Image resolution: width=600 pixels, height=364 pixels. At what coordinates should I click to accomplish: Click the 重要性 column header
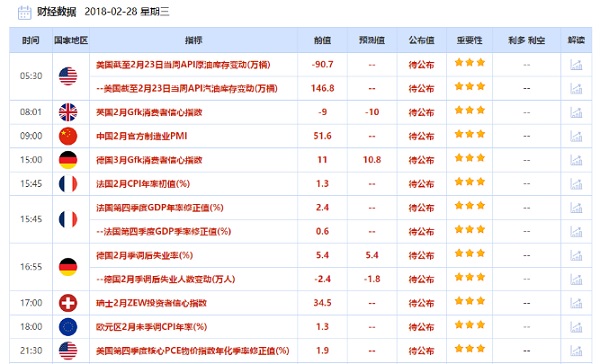click(x=470, y=40)
